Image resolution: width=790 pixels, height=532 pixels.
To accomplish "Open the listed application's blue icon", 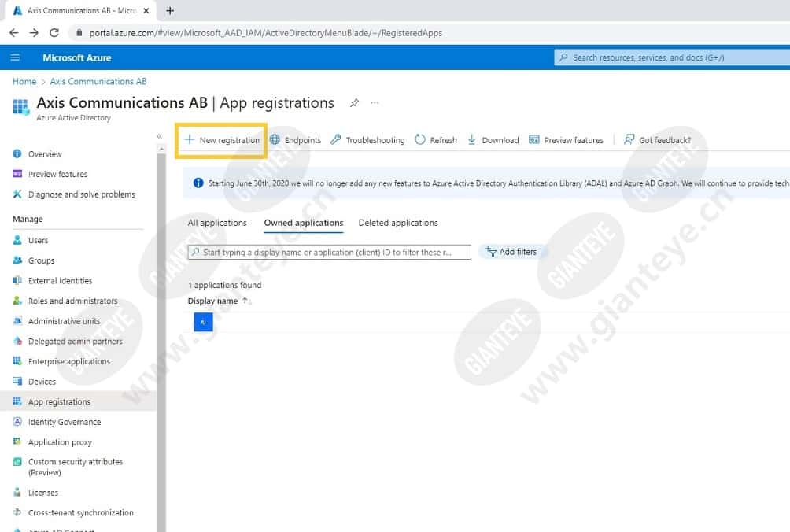I will (203, 322).
